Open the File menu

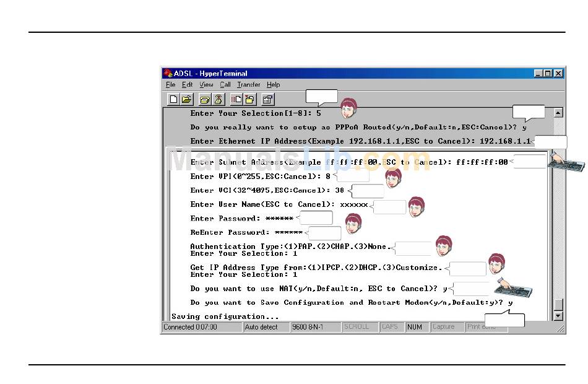(x=170, y=85)
